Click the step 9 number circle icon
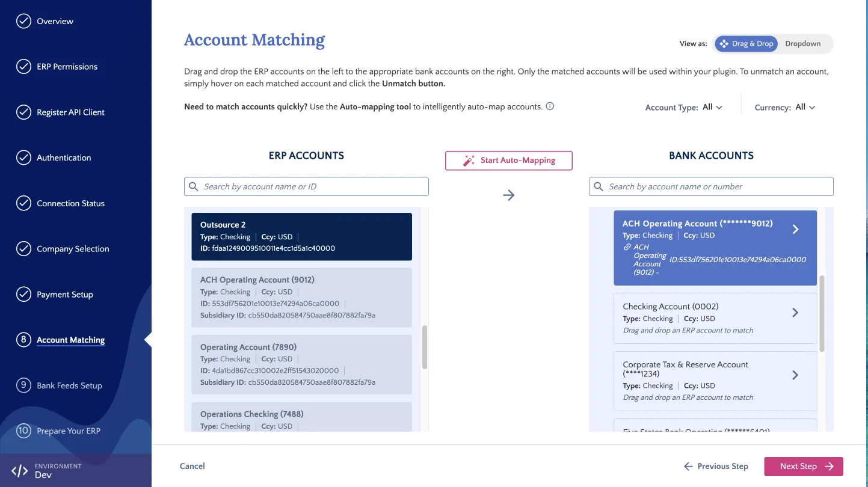The image size is (868, 487). click(23, 385)
